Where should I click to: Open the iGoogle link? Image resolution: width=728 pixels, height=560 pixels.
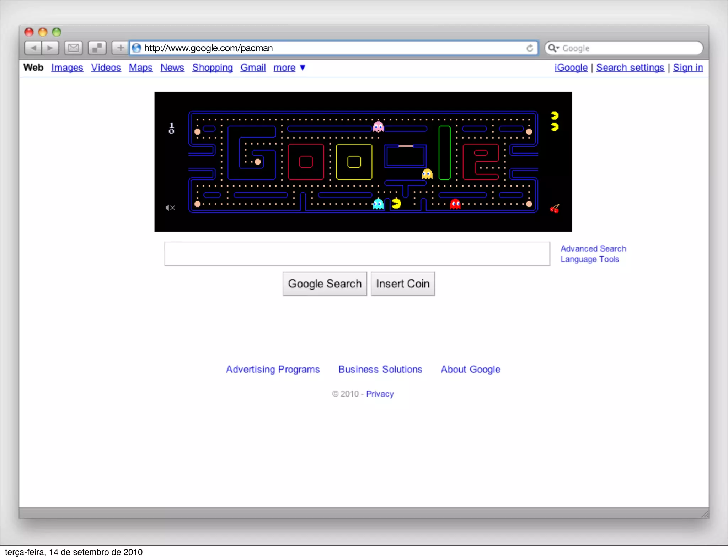click(571, 68)
